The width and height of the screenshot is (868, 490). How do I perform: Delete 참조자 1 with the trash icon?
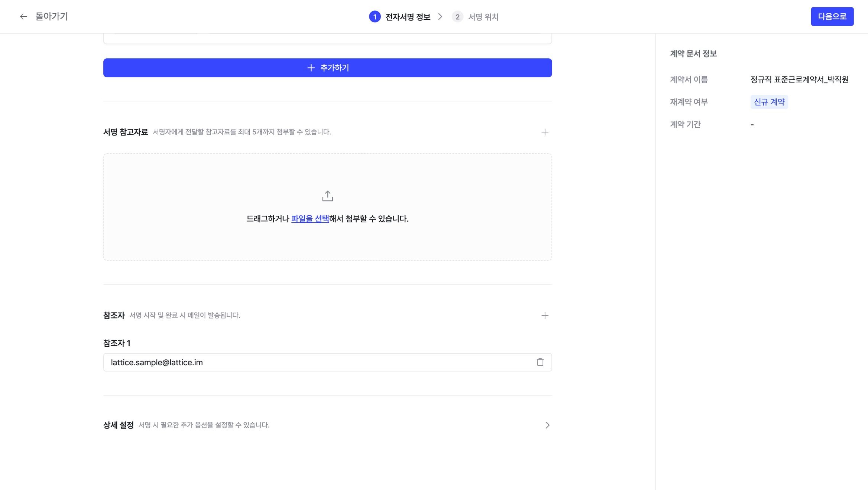(540, 362)
